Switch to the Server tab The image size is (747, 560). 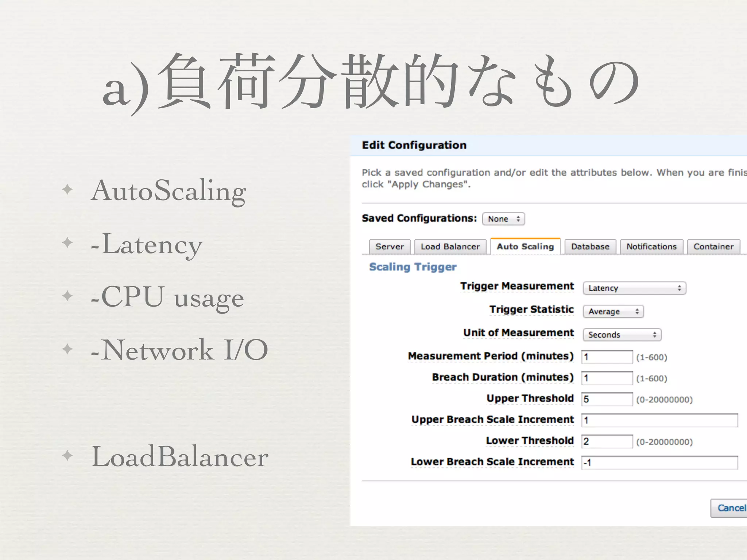[390, 247]
